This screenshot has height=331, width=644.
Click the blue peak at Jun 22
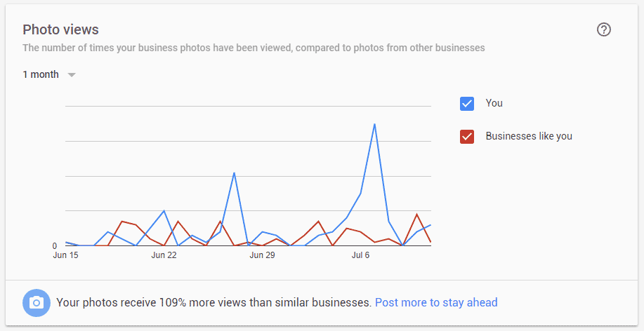pyautogui.click(x=164, y=211)
